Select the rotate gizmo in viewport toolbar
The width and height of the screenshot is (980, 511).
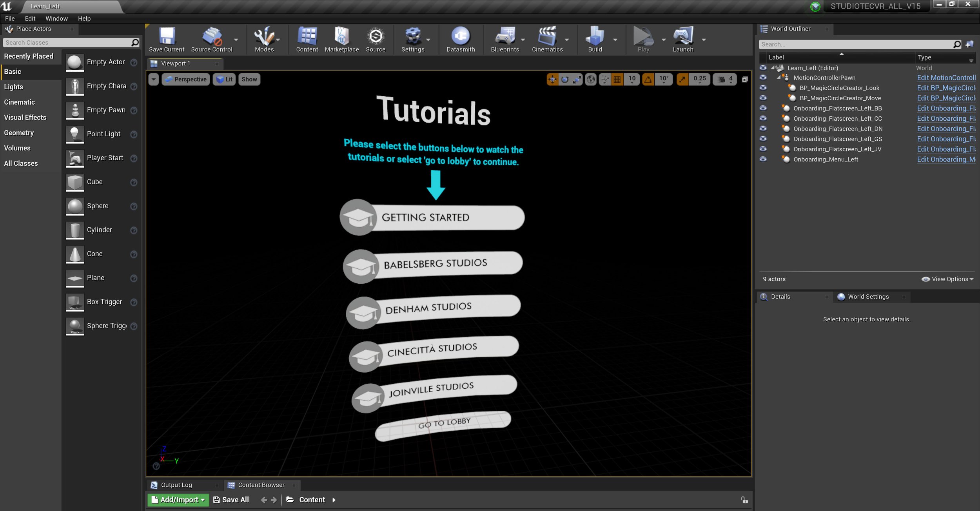564,80
